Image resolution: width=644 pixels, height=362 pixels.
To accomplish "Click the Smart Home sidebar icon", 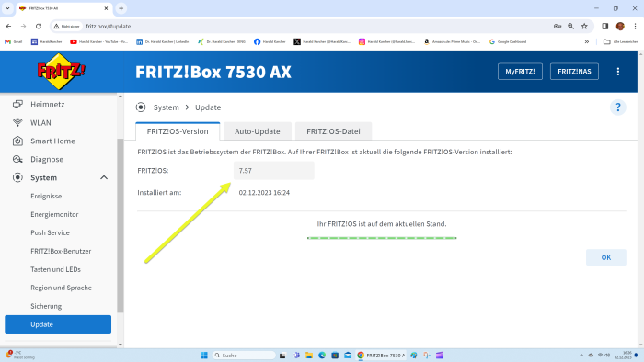I will pyautogui.click(x=17, y=141).
